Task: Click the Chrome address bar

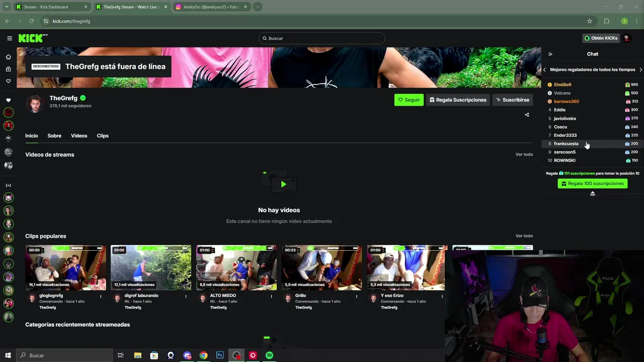Action: tap(312, 21)
